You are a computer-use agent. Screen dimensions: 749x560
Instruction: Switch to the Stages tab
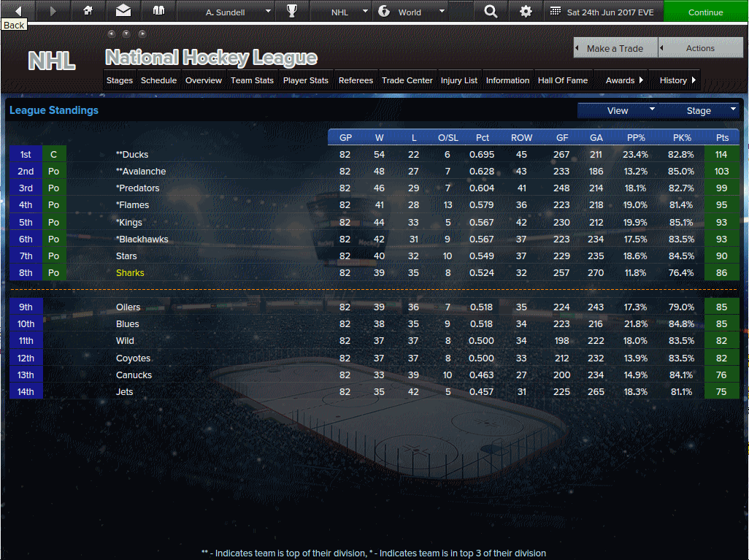[120, 80]
